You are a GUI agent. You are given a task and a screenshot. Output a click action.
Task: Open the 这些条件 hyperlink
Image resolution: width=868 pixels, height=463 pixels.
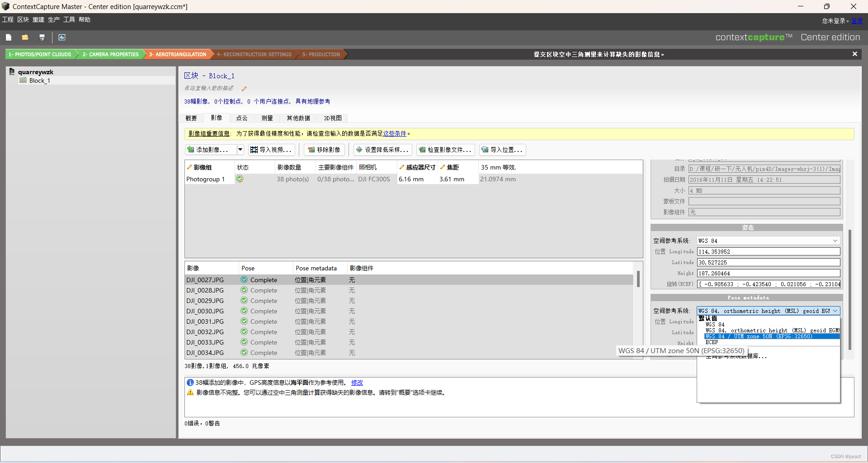click(394, 133)
